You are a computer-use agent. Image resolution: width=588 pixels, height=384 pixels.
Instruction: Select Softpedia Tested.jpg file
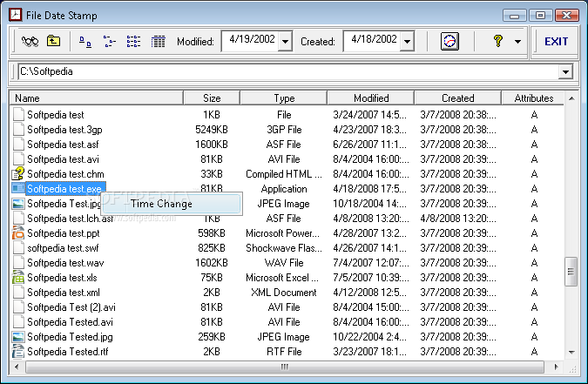coord(71,337)
